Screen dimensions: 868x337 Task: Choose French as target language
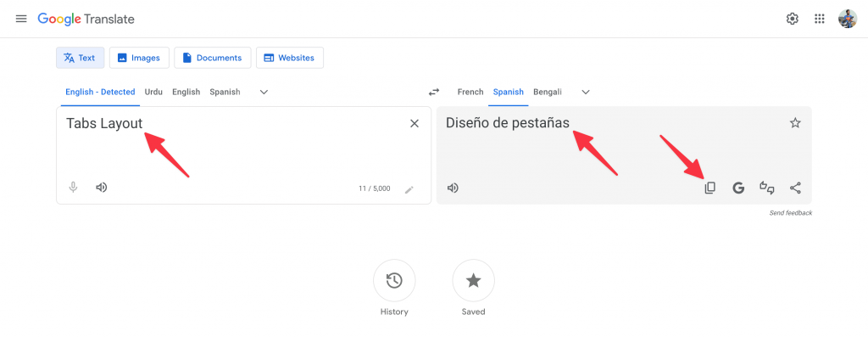(x=470, y=92)
